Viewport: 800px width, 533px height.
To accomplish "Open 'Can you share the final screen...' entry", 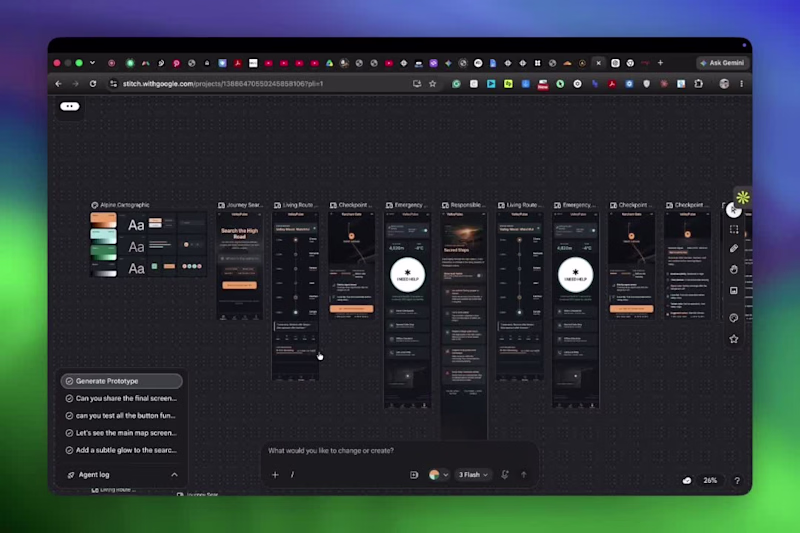I will click(121, 398).
